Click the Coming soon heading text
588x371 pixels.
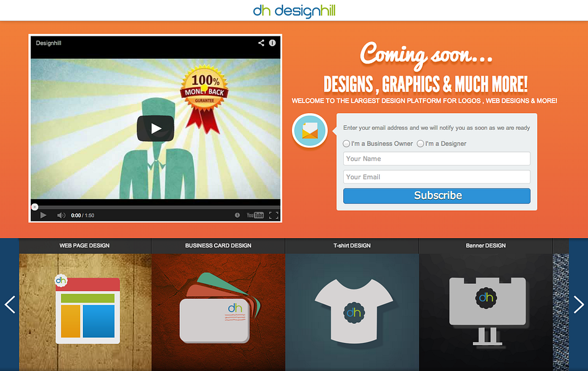[426, 55]
